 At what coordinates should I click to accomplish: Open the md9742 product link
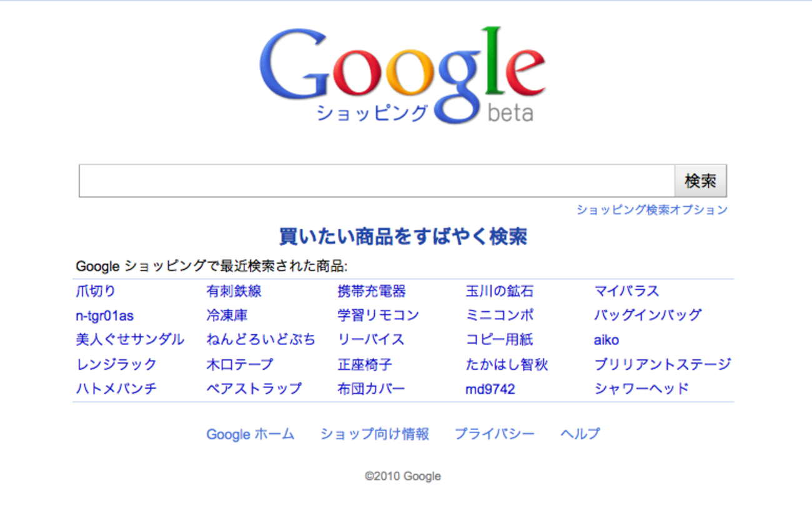click(490, 390)
